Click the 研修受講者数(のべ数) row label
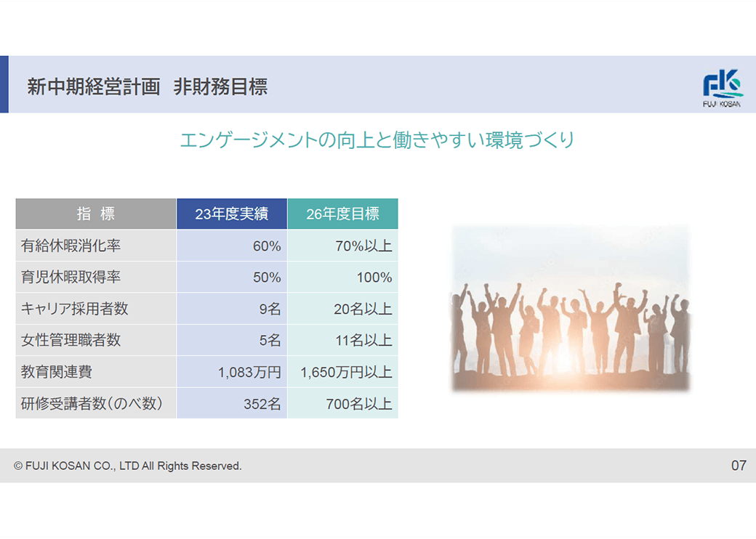This screenshot has height=539, width=756. (91, 404)
